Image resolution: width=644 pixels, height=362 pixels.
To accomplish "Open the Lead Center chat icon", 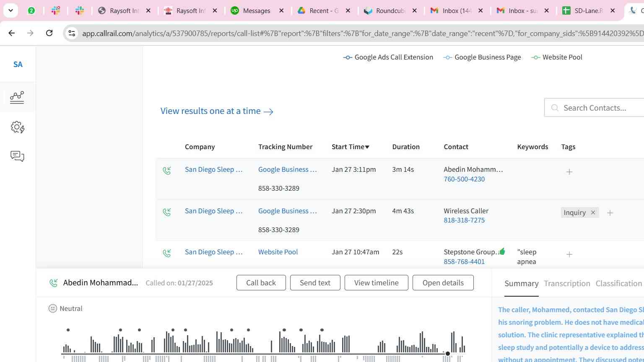I will pos(17,156).
